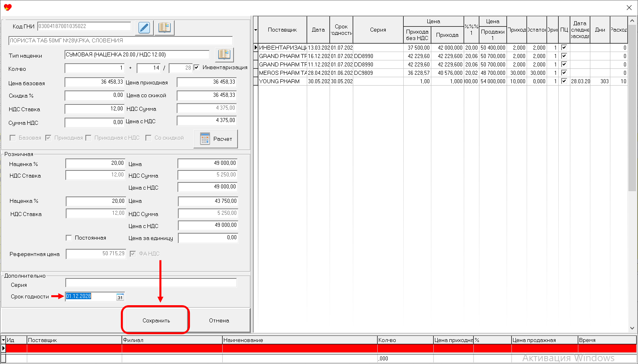Click the vertical scrollbar thumb of supplier grid
The image size is (638, 364).
[x=632, y=108]
